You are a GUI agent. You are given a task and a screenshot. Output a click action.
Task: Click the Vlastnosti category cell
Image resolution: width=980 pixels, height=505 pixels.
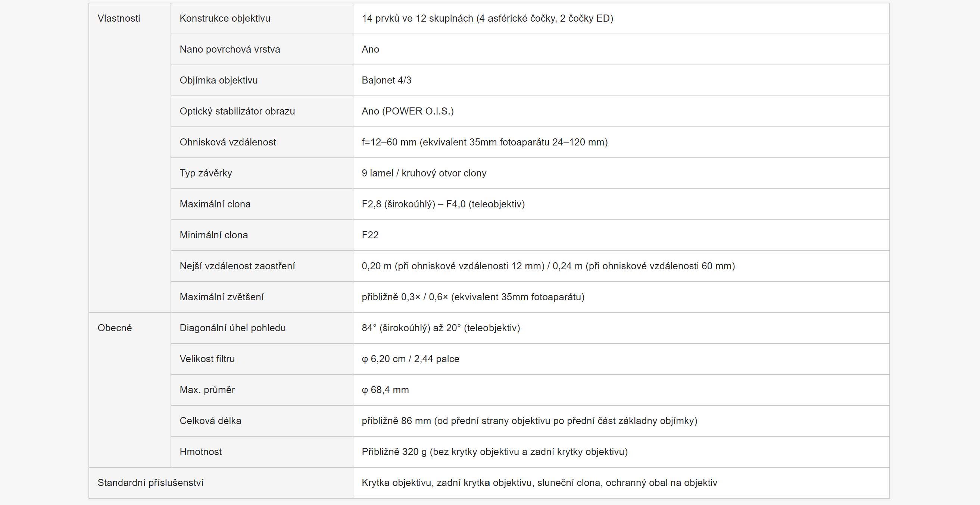(130, 158)
